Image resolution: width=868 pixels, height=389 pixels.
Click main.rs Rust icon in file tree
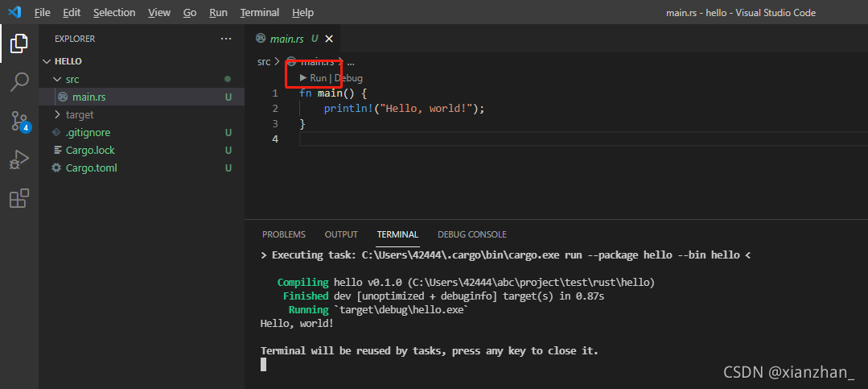63,97
